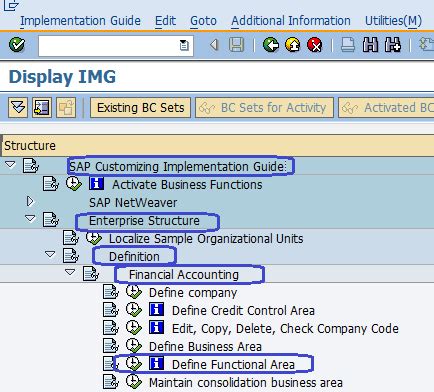Click the green Back arrow icon
Screen dimensions: 434x392
(x=271, y=45)
